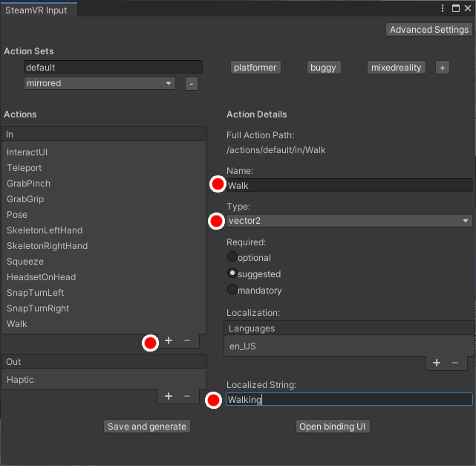
Task: Select the HeadsetOnHead action
Action: 104,277
